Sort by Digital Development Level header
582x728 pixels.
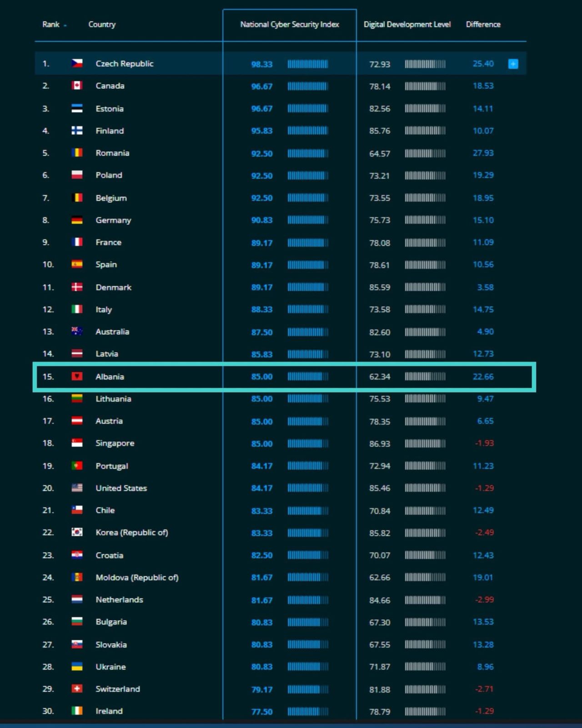tap(407, 25)
